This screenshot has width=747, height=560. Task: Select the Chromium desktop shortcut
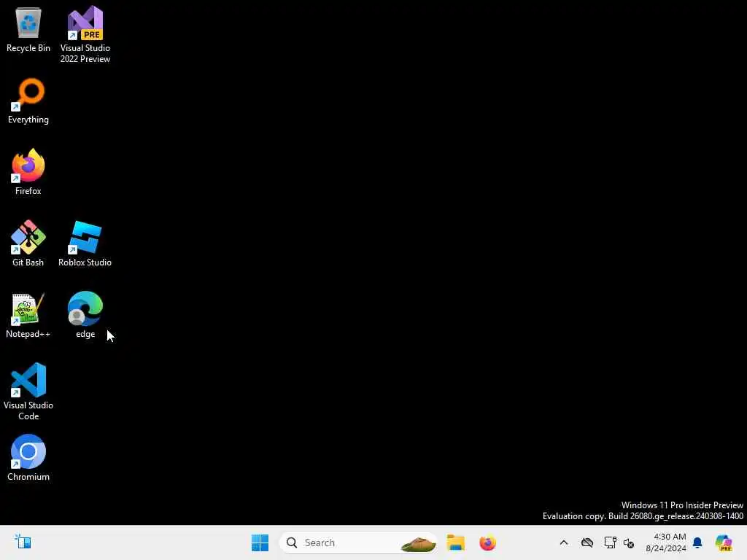tap(28, 458)
